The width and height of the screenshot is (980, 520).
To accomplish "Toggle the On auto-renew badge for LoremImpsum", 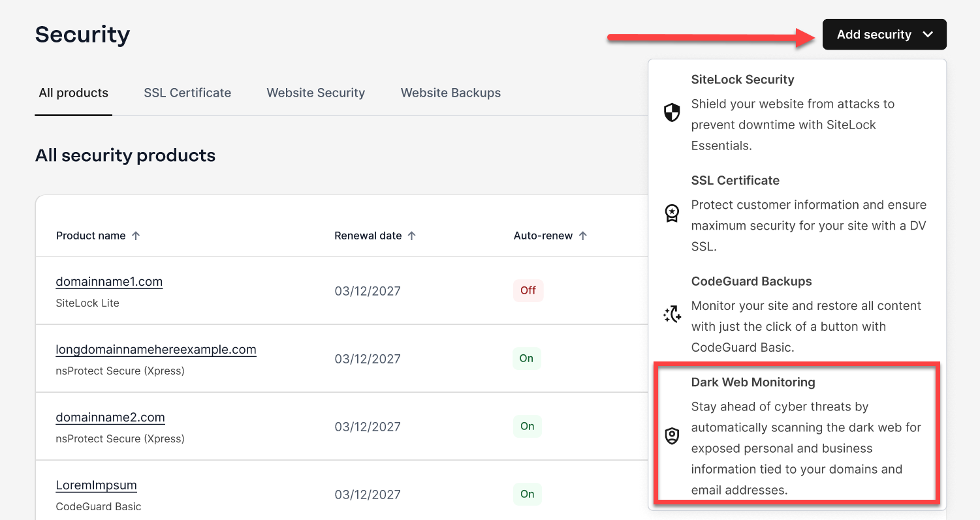I will (x=527, y=494).
